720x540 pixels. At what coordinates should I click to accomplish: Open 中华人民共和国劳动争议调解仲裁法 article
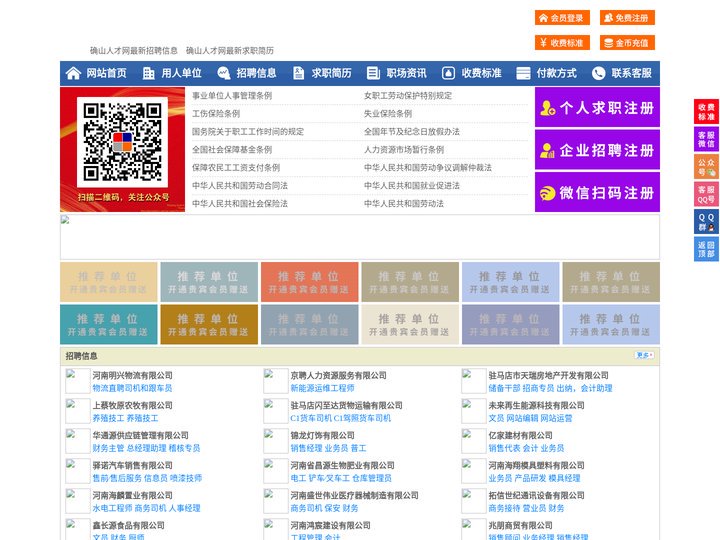(428, 168)
